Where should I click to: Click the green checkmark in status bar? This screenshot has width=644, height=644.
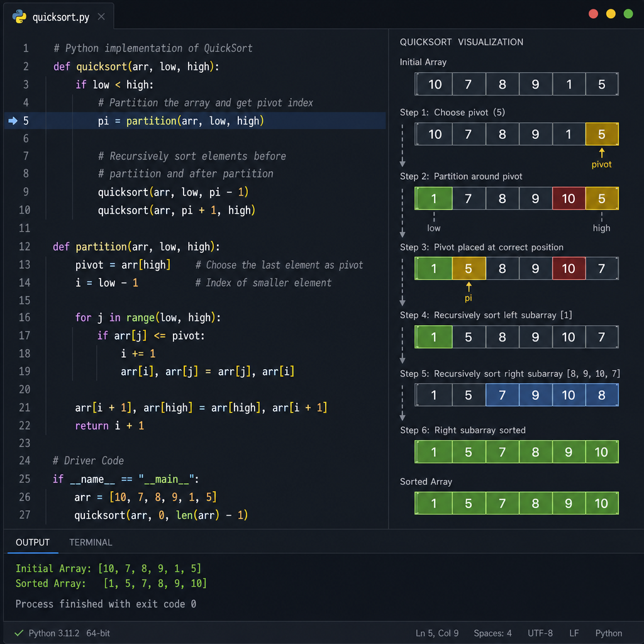click(x=19, y=633)
